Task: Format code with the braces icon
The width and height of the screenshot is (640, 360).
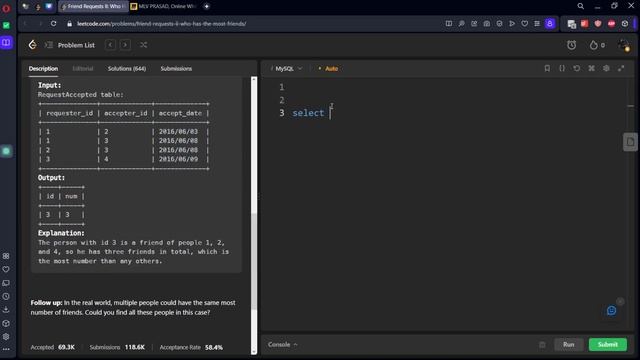Action: (x=562, y=69)
